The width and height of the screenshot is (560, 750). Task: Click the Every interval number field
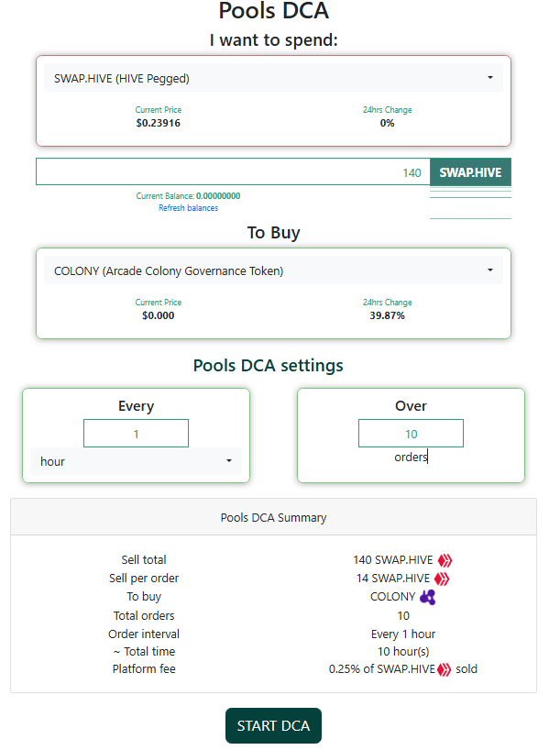pyautogui.click(x=136, y=434)
